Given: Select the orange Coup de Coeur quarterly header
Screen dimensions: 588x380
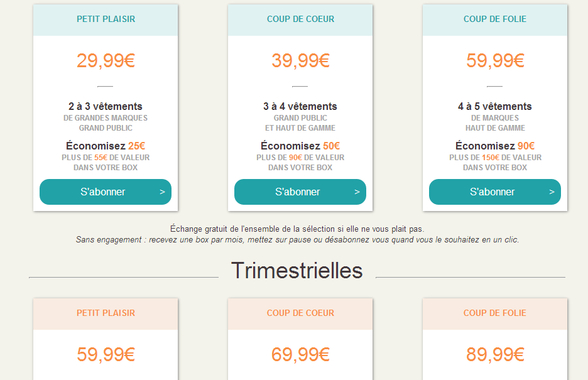Looking at the screenshot, I should tap(300, 313).
